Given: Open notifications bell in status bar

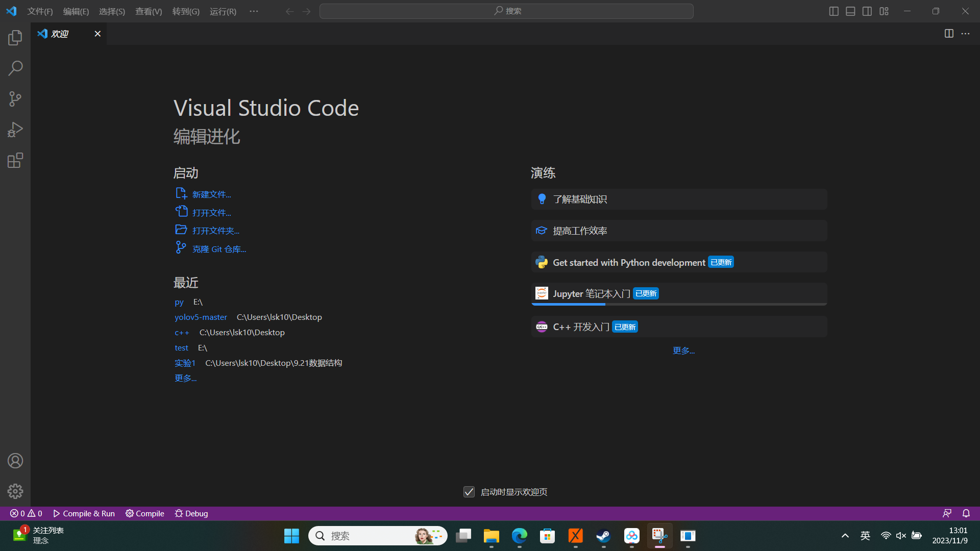Looking at the screenshot, I should (966, 513).
